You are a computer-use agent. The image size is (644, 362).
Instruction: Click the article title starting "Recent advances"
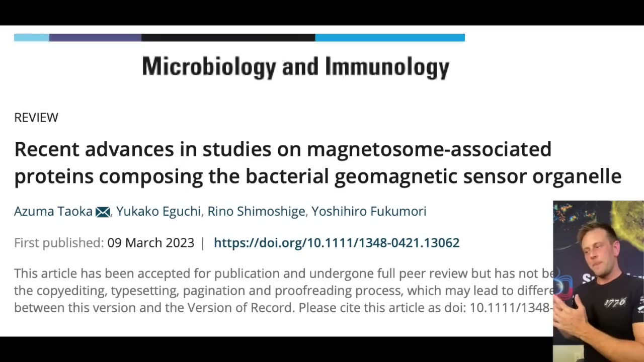pyautogui.click(x=317, y=162)
